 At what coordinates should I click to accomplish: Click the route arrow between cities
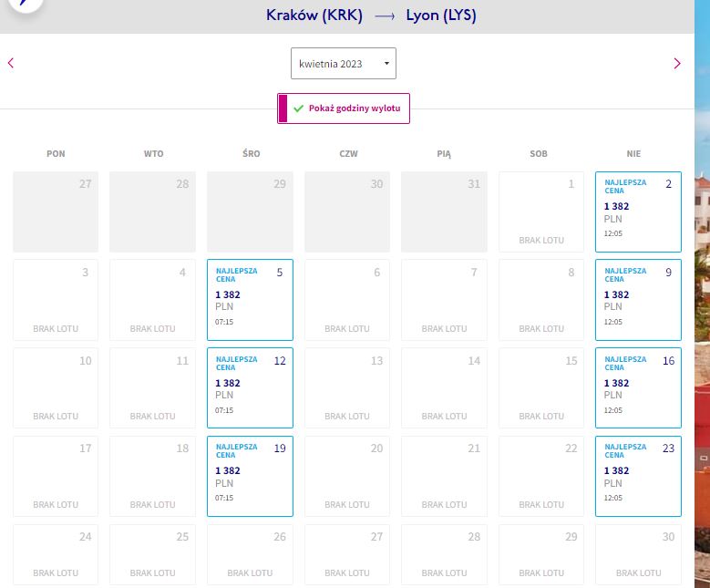[x=385, y=16]
